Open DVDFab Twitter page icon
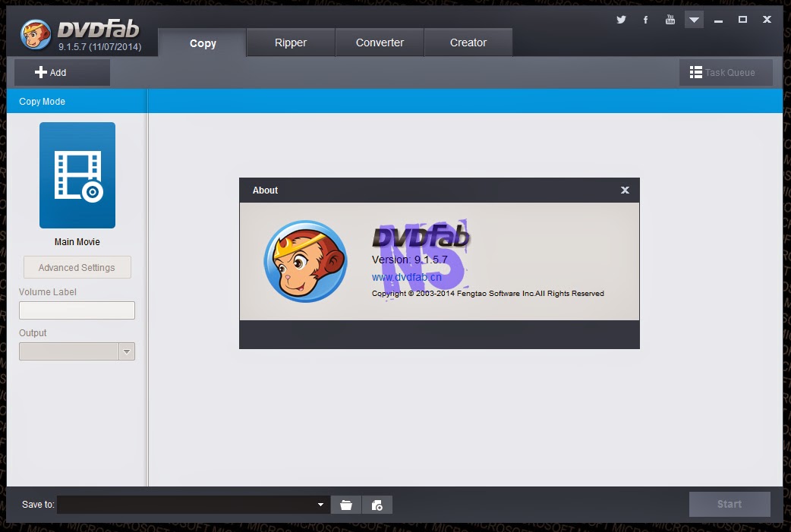The width and height of the screenshot is (791, 532). (x=621, y=20)
